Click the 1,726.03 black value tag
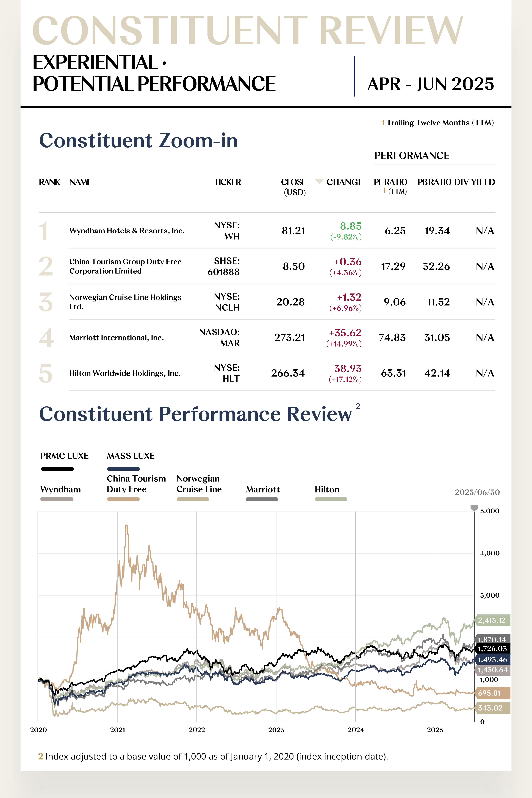Image resolution: width=532 pixels, height=798 pixels. point(492,649)
